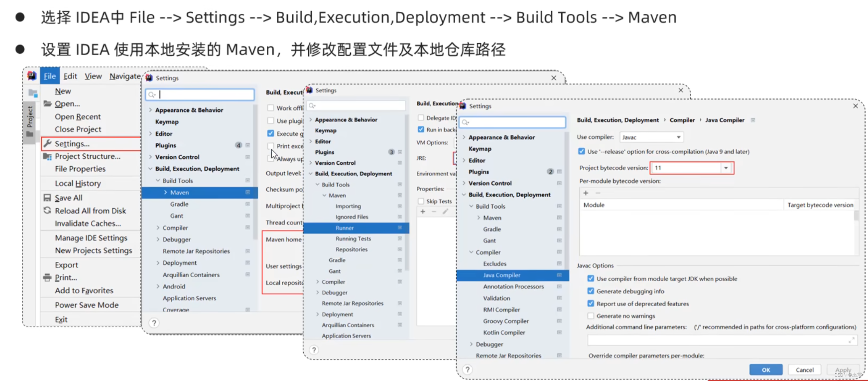Click the help question mark icon in Settings
Viewport: 868px width, 381px height.
(467, 369)
